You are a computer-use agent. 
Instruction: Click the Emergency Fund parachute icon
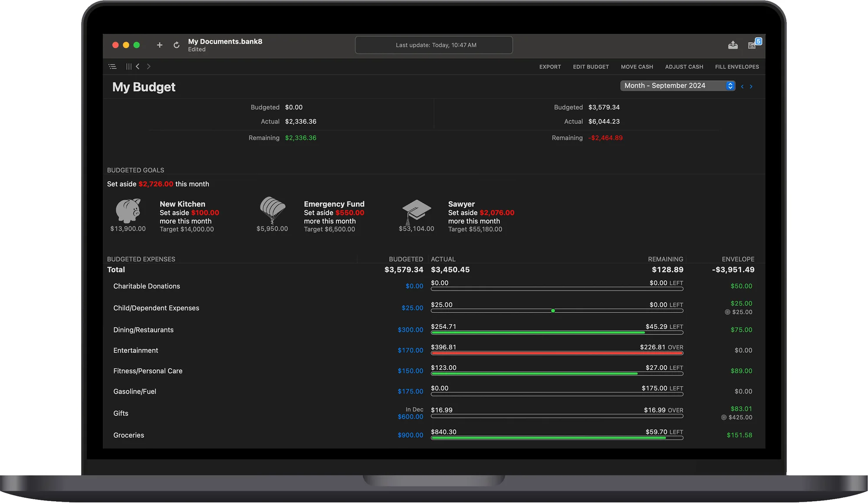click(273, 210)
